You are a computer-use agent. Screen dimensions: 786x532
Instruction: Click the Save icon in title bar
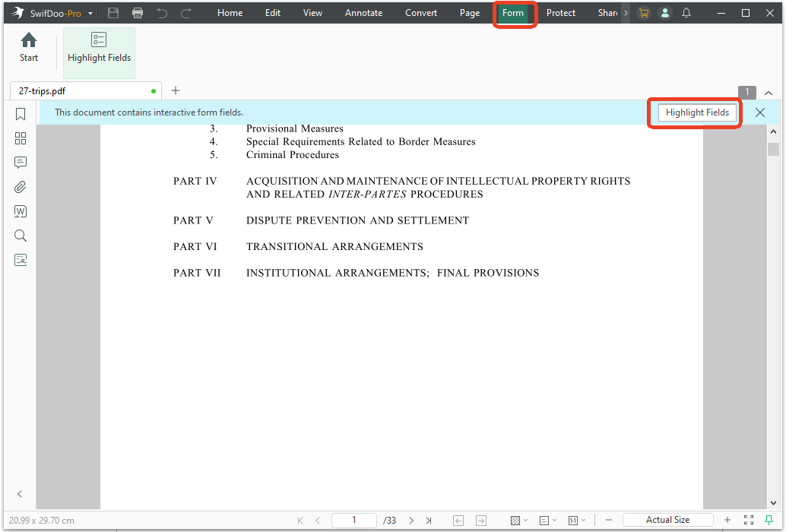click(x=113, y=13)
